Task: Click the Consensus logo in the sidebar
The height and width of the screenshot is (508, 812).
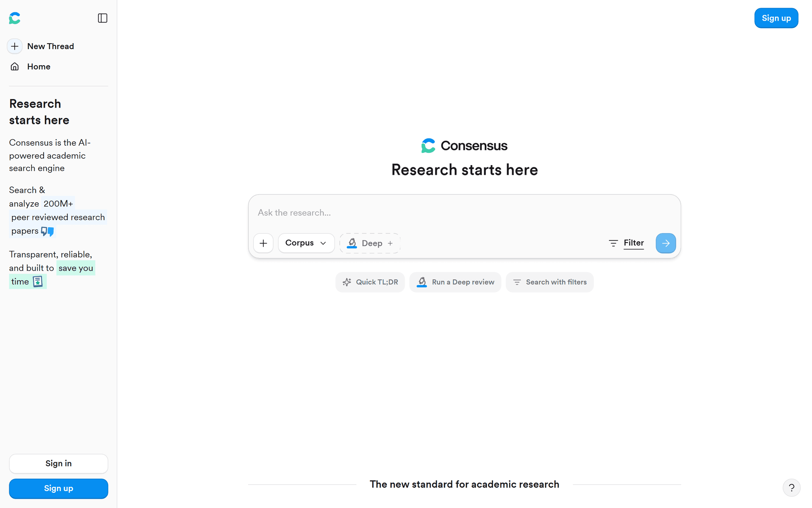Action: pos(15,18)
